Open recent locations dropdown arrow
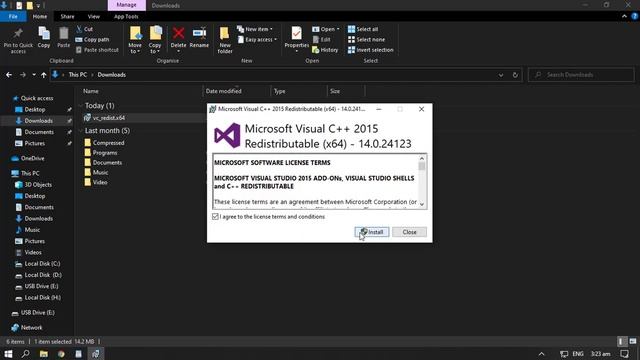This screenshot has width=640, height=360. 34,75
